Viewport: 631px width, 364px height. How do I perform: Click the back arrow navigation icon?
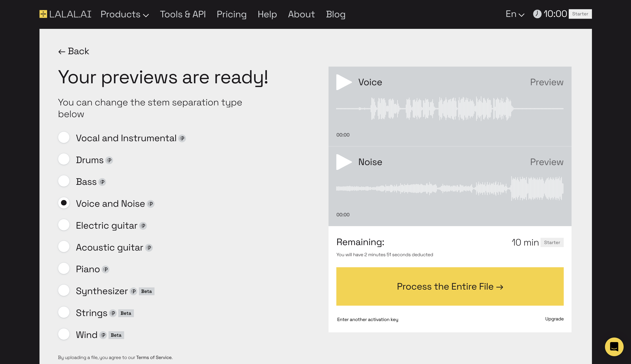tap(62, 51)
